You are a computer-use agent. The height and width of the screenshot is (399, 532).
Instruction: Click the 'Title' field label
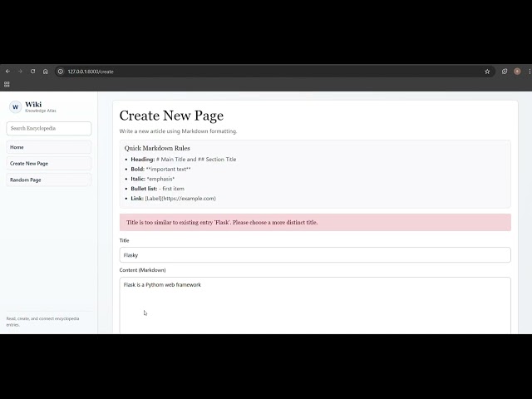pyautogui.click(x=124, y=240)
